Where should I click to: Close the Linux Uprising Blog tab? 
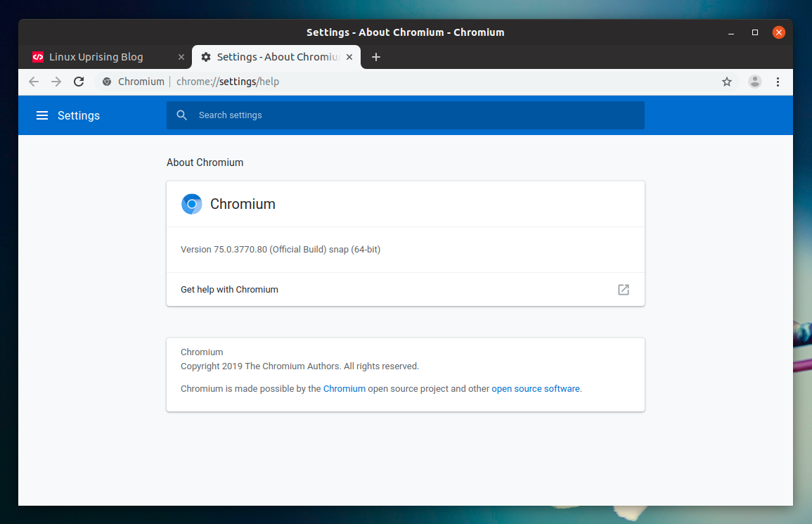coord(181,57)
